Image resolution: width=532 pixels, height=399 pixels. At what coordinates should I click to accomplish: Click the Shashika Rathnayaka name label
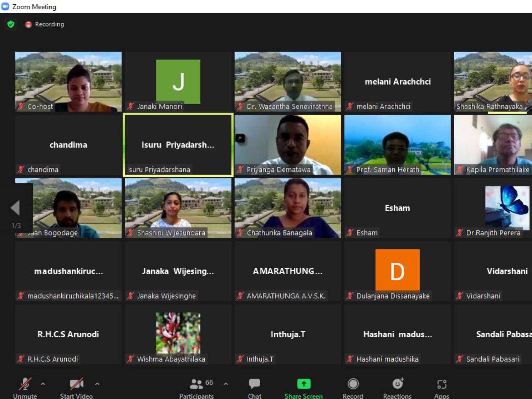489,106
